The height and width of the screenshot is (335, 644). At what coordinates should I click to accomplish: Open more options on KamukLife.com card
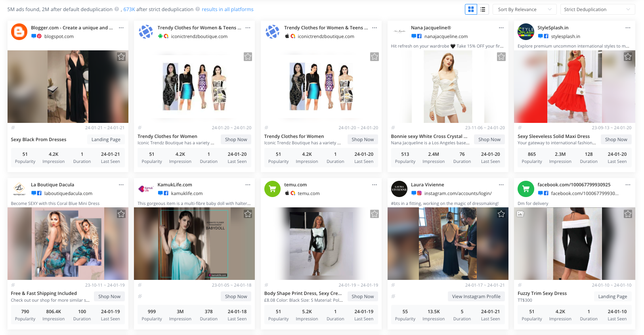[248, 185]
